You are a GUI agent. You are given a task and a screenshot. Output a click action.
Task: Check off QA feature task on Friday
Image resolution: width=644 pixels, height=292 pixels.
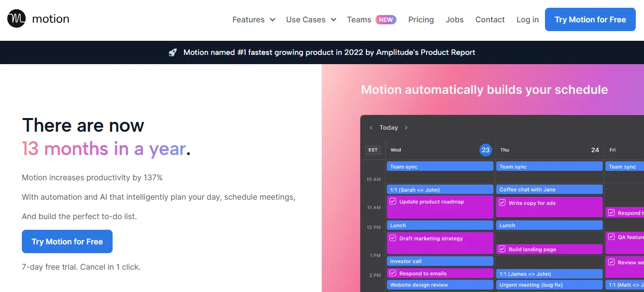pyautogui.click(x=611, y=237)
